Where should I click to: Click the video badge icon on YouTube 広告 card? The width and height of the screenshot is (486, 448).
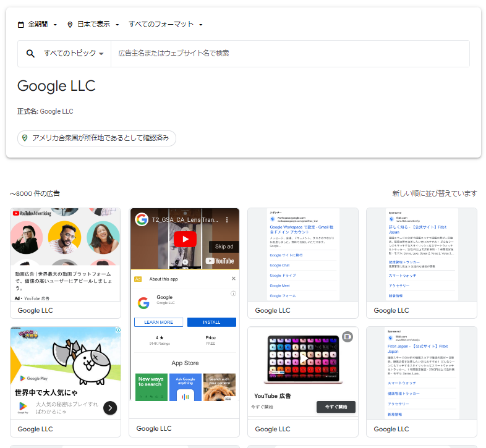point(347,337)
